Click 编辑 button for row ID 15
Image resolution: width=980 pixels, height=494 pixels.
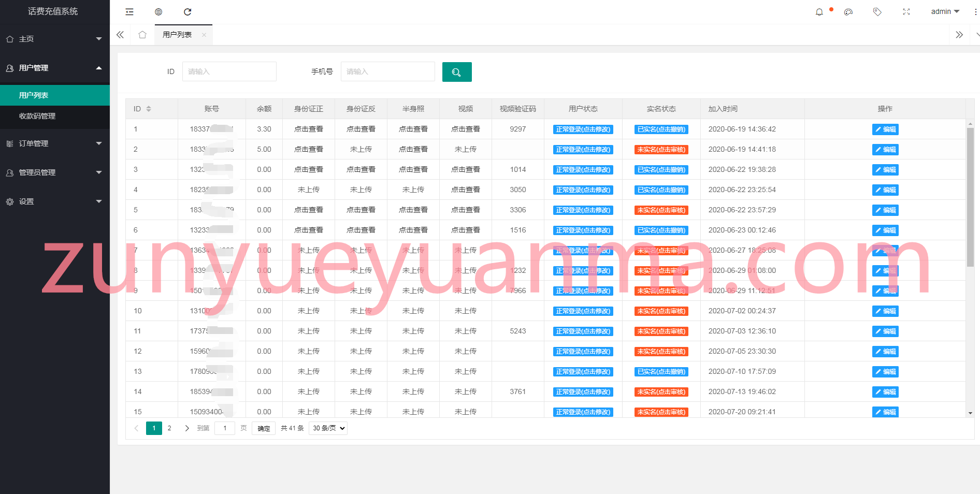(885, 412)
